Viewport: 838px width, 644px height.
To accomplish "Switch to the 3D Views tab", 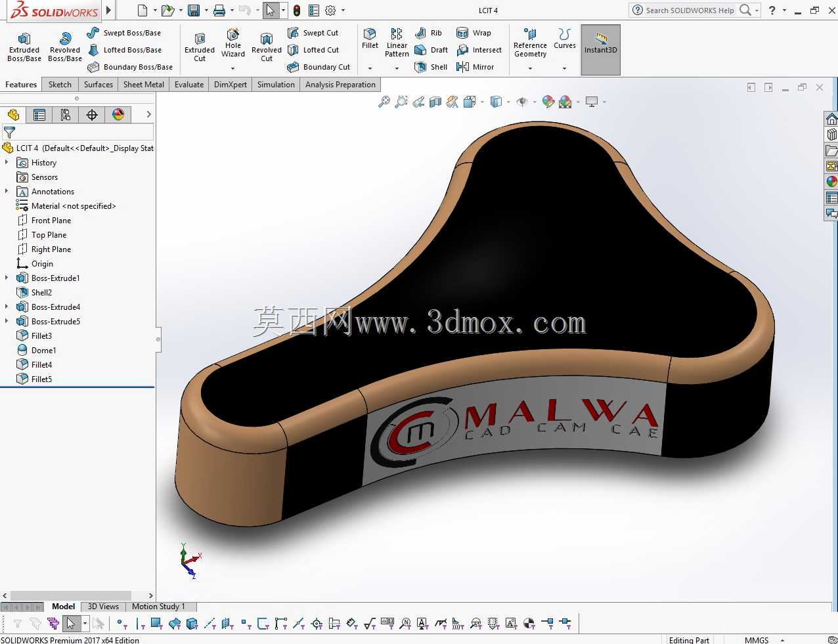I will 103,607.
